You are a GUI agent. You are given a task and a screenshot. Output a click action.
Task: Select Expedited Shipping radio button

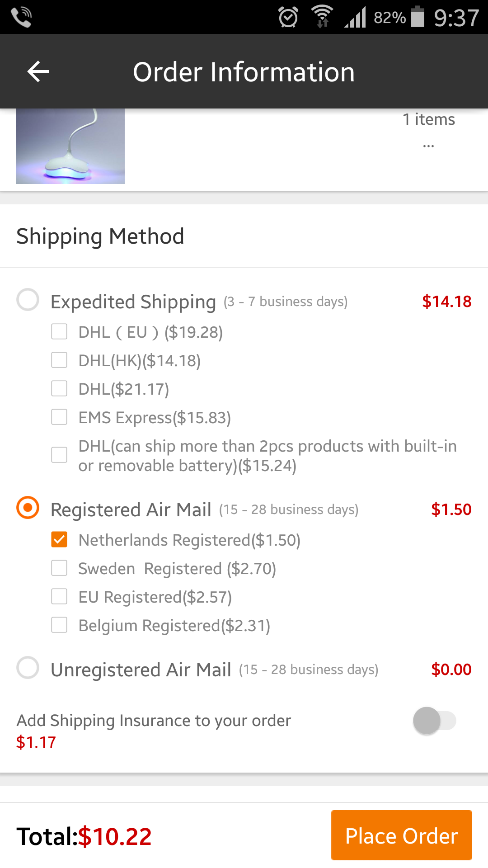[28, 300]
